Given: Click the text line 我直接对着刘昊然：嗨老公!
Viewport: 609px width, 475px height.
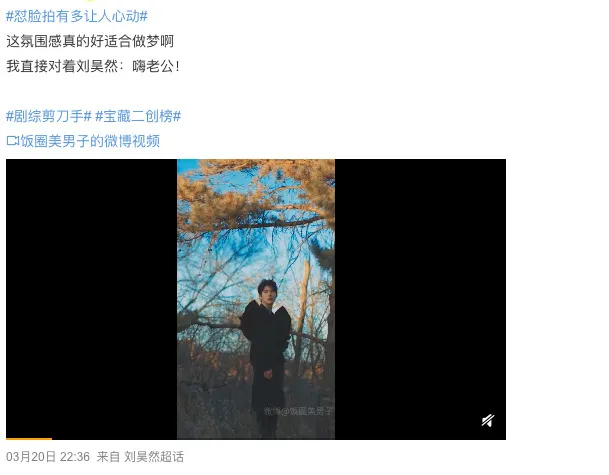Looking at the screenshot, I should pyautogui.click(x=93, y=66).
